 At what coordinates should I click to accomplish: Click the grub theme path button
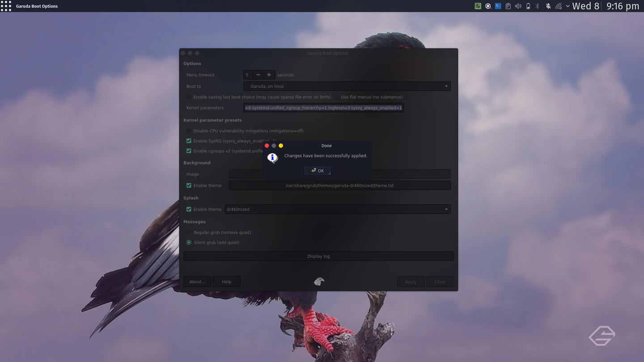[x=339, y=185]
